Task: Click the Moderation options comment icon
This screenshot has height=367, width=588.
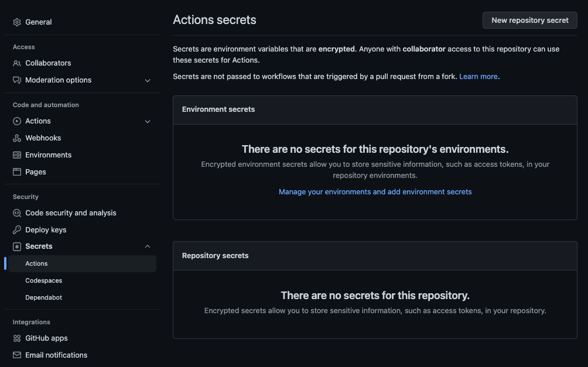Action: (17, 80)
